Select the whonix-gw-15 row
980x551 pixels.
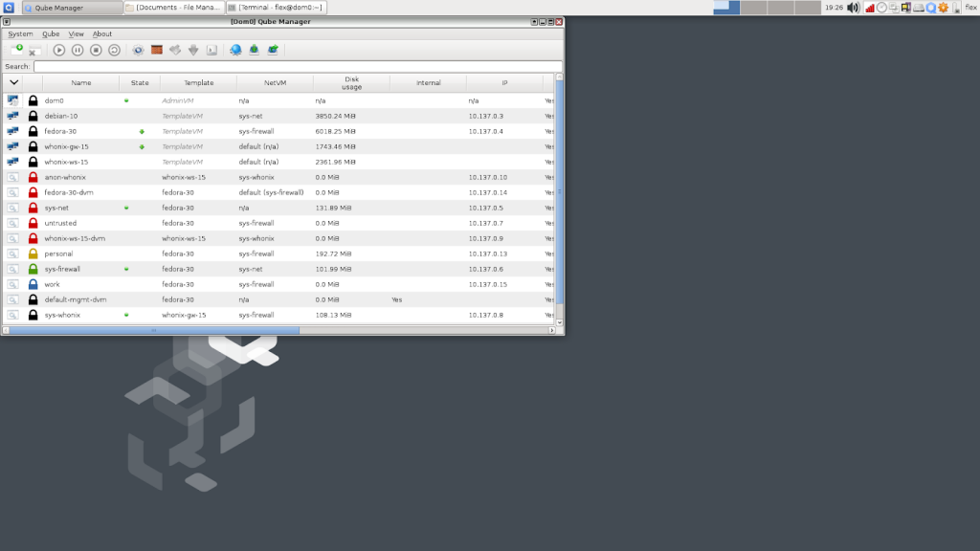(278, 146)
